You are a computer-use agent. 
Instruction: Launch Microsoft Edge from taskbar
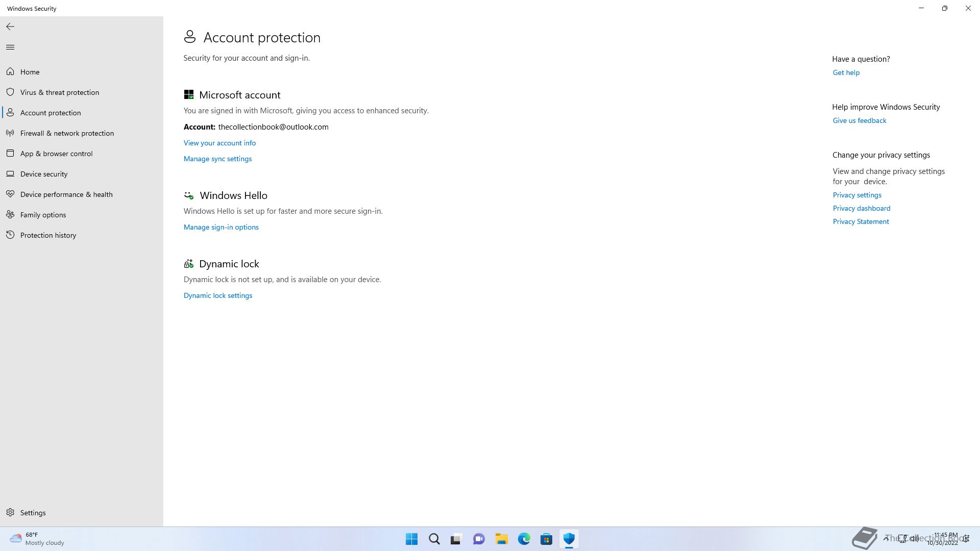click(x=524, y=539)
